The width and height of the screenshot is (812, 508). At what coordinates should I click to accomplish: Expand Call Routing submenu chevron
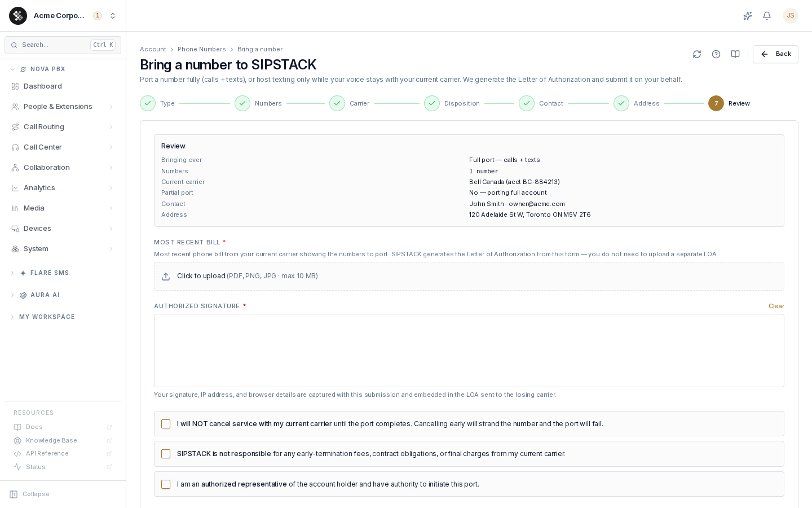(111, 127)
